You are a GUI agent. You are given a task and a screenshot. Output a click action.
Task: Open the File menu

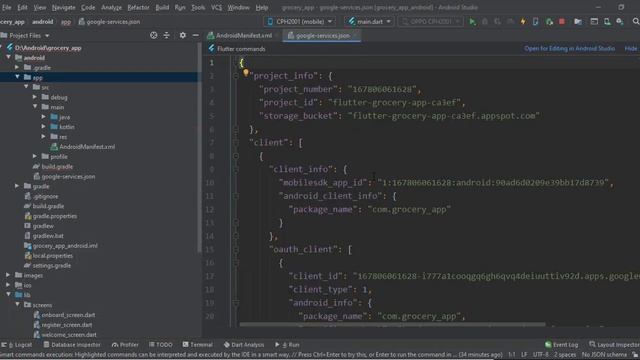pos(7,7)
